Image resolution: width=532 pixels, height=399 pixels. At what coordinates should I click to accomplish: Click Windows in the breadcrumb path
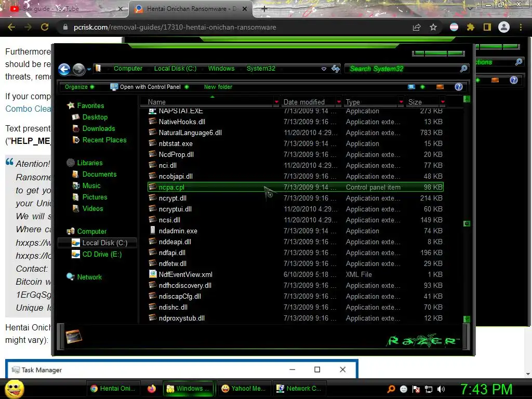click(x=221, y=68)
